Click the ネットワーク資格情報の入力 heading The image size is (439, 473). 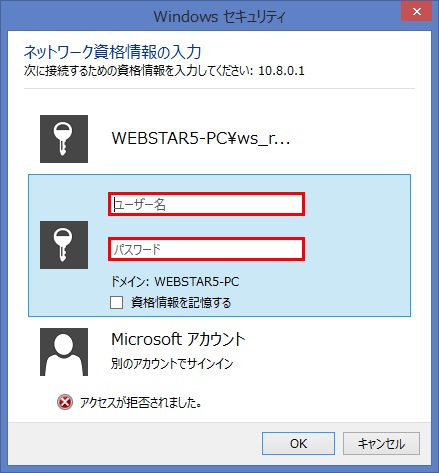pyautogui.click(x=113, y=52)
